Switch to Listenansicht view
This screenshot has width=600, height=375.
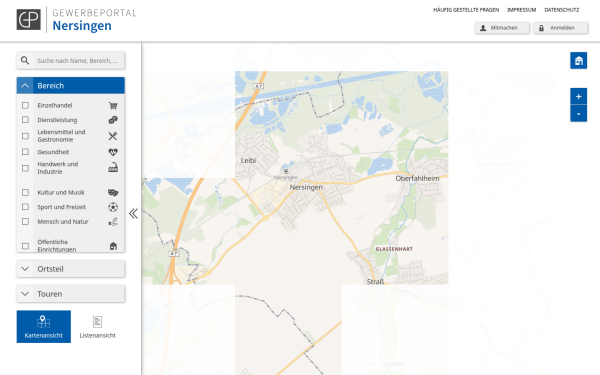point(98,326)
